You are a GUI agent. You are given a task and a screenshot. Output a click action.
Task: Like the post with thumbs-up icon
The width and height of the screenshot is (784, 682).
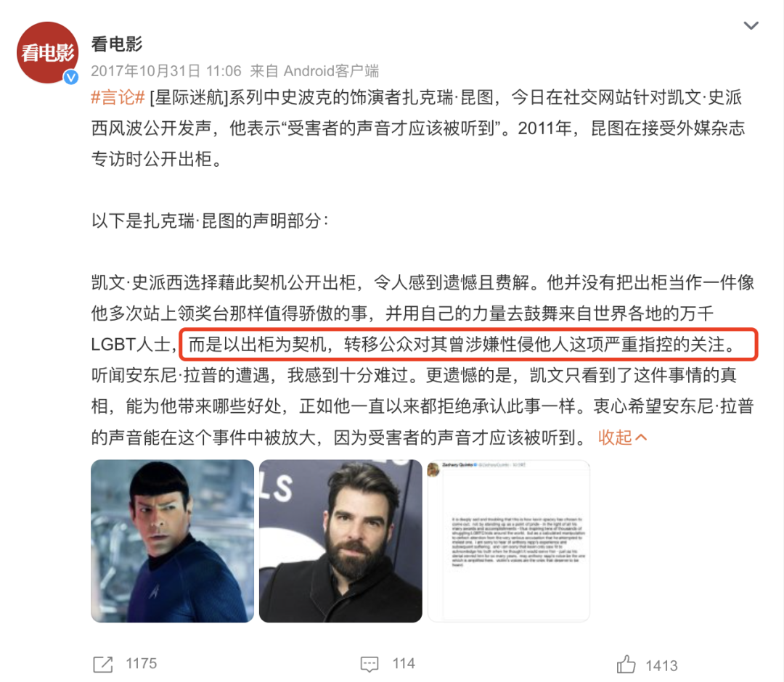click(x=626, y=665)
